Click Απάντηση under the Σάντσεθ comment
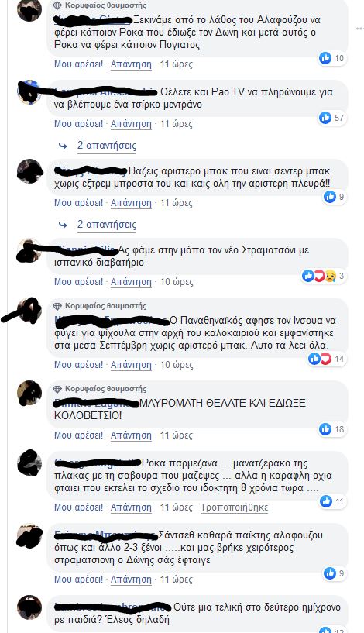Image resolution: width=364 pixels, height=633 pixels. (131, 580)
